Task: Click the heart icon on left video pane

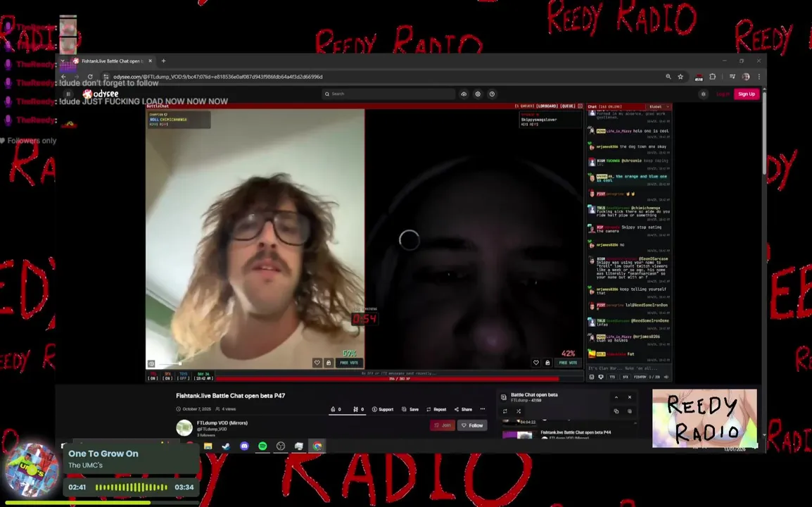Action: [x=317, y=363]
